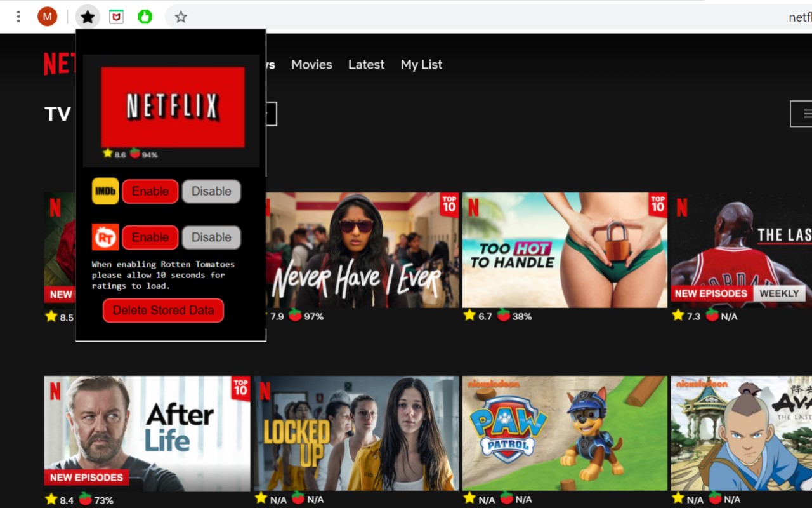Open the ratings extension popup via star icon

[x=88, y=17]
